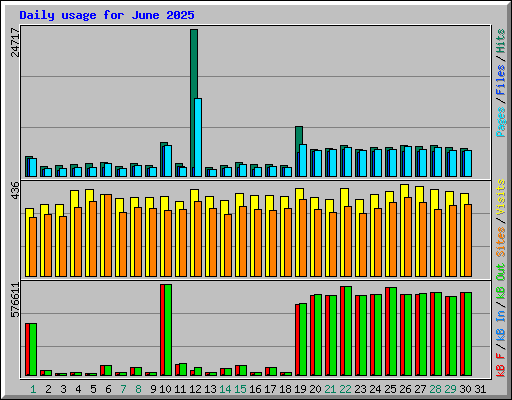Click day label 11 on the x-axis
Viewport: 512px width, 400px height.
tap(180, 389)
